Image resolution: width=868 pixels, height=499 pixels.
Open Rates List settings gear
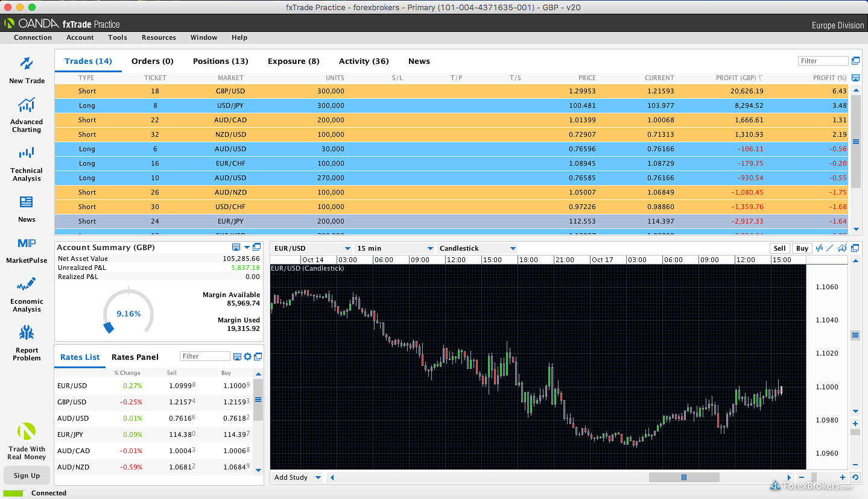pyautogui.click(x=247, y=357)
